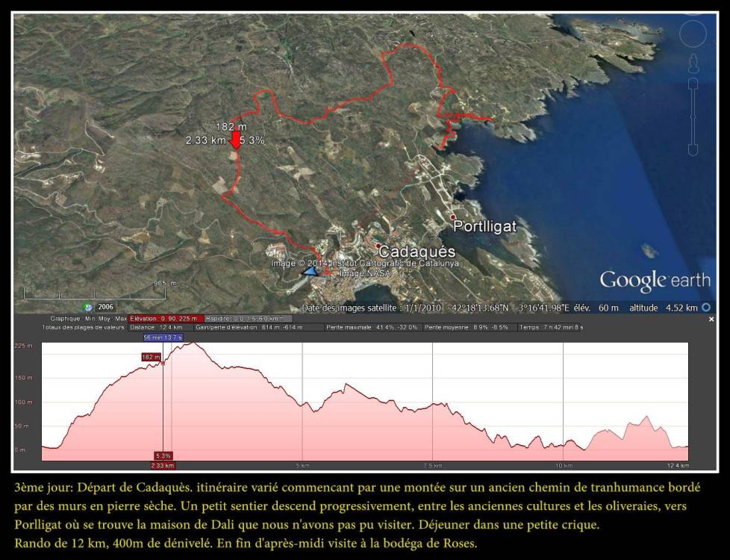
Task: Click the Street View pegman icon
Action: [693, 61]
